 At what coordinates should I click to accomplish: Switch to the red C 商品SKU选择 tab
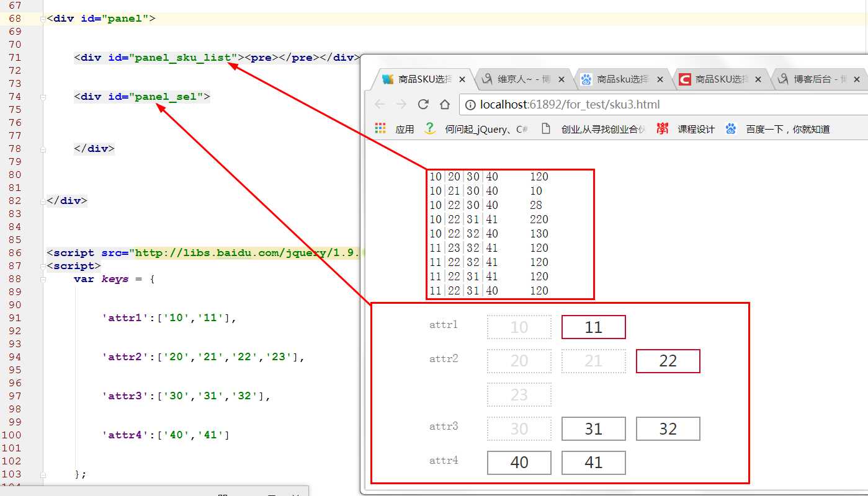click(x=720, y=79)
